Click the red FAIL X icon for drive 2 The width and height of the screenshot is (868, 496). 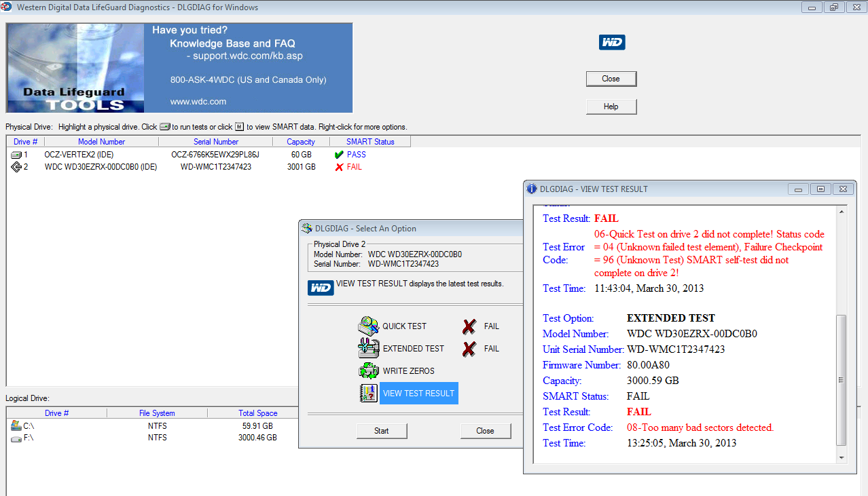tap(339, 167)
